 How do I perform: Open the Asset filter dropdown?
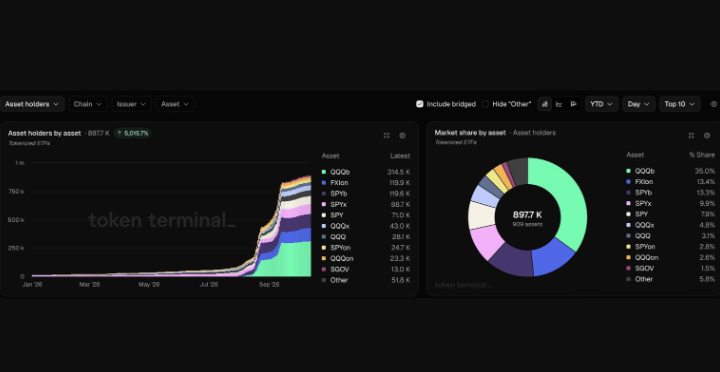pyautogui.click(x=175, y=104)
